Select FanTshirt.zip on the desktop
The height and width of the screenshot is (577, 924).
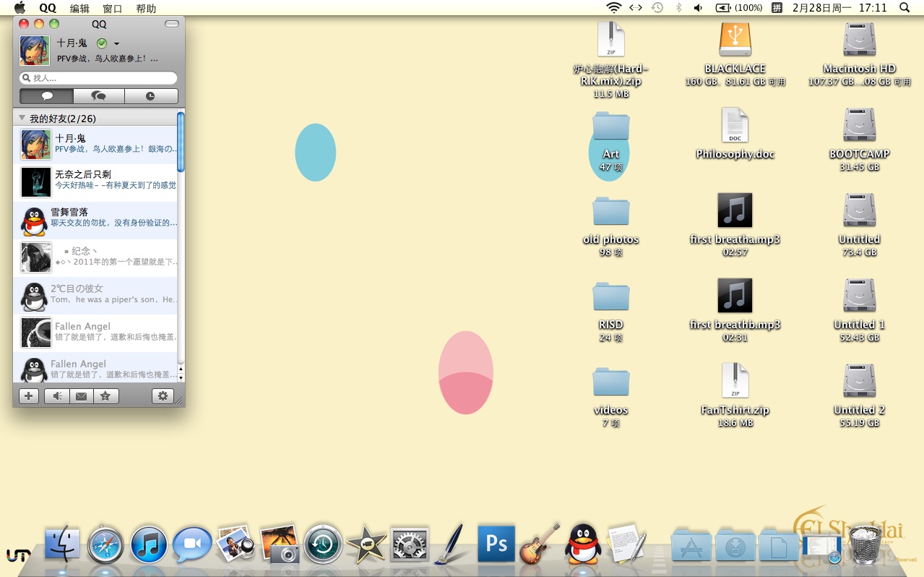(735, 382)
